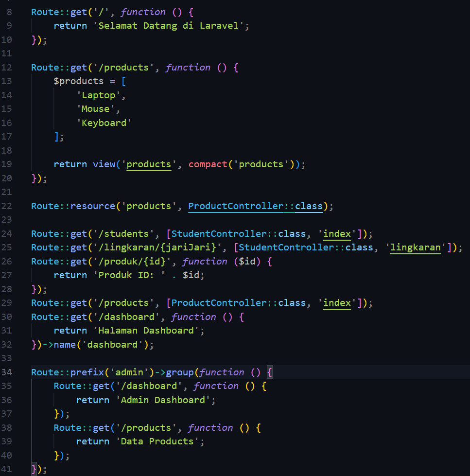Click the Route::resource method name
This screenshot has height=476, width=470.
point(92,207)
